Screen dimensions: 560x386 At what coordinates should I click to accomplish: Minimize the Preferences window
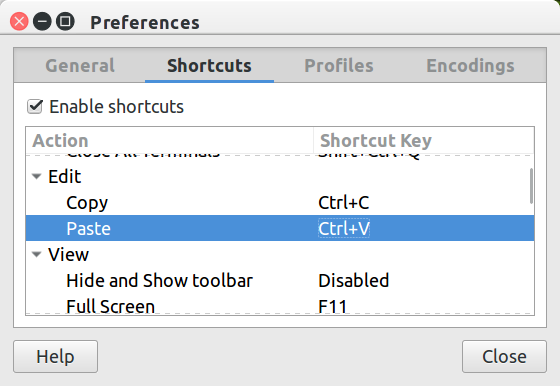42,21
